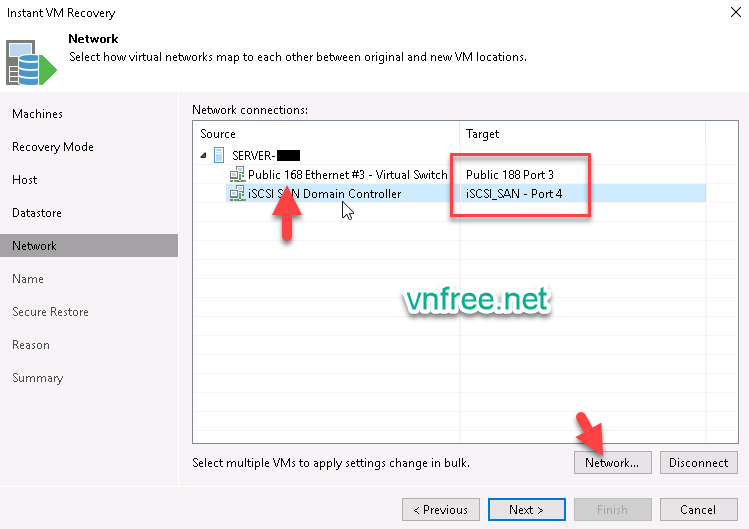The height and width of the screenshot is (529, 749).
Task: Select the Network step in sidebar
Action: [x=34, y=246]
